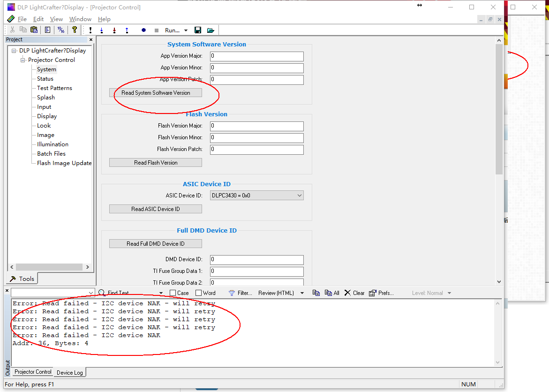Click the blue record dot icon
Viewport: 549px width, 392px height.
pyautogui.click(x=143, y=30)
